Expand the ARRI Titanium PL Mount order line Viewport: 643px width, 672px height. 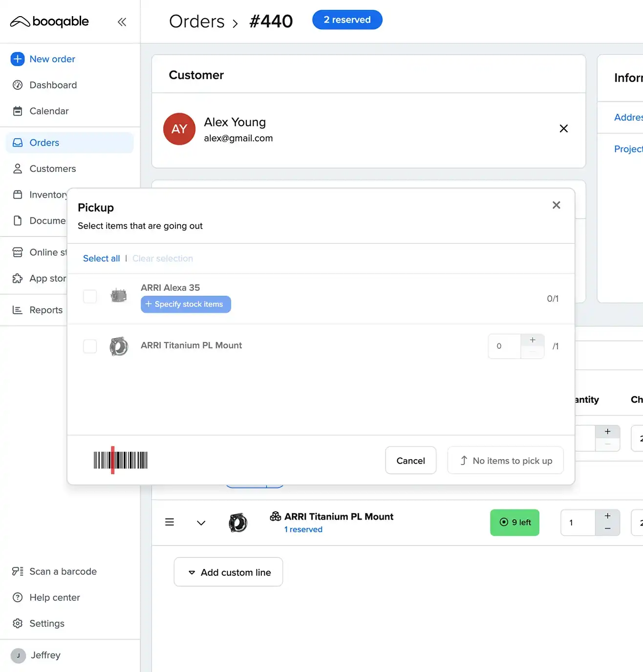(201, 523)
